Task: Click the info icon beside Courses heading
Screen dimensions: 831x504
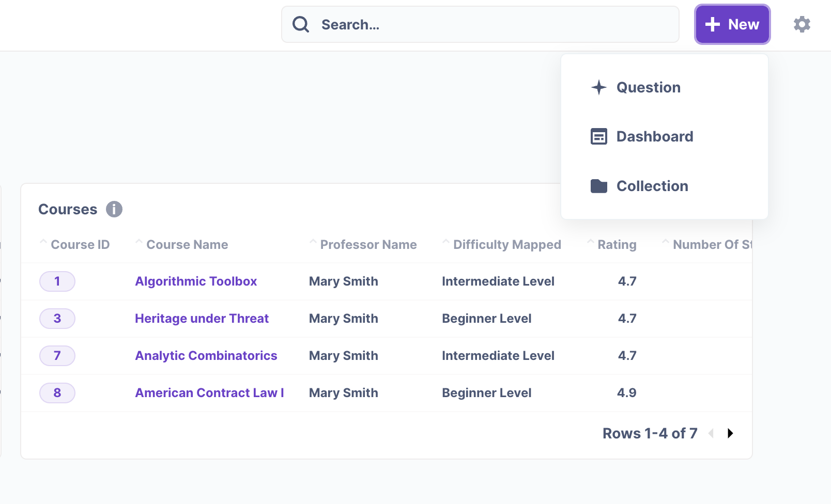Action: [114, 209]
